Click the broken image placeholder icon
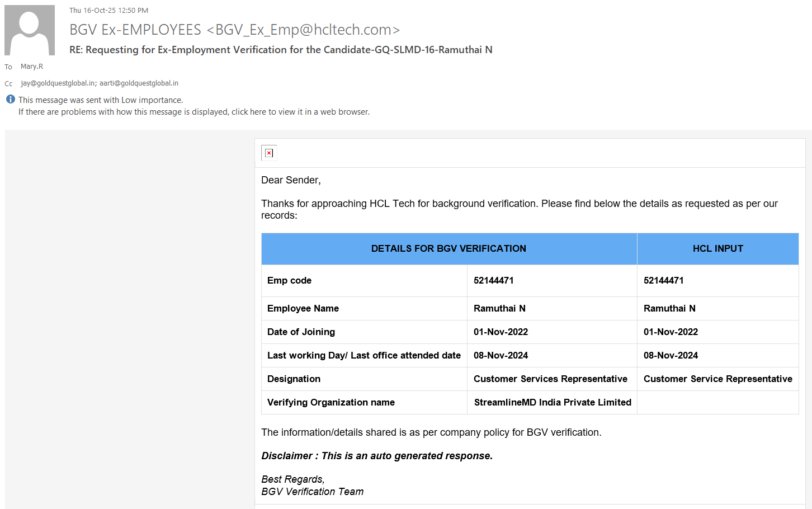Screen dimensions: 812x509 click(269, 153)
